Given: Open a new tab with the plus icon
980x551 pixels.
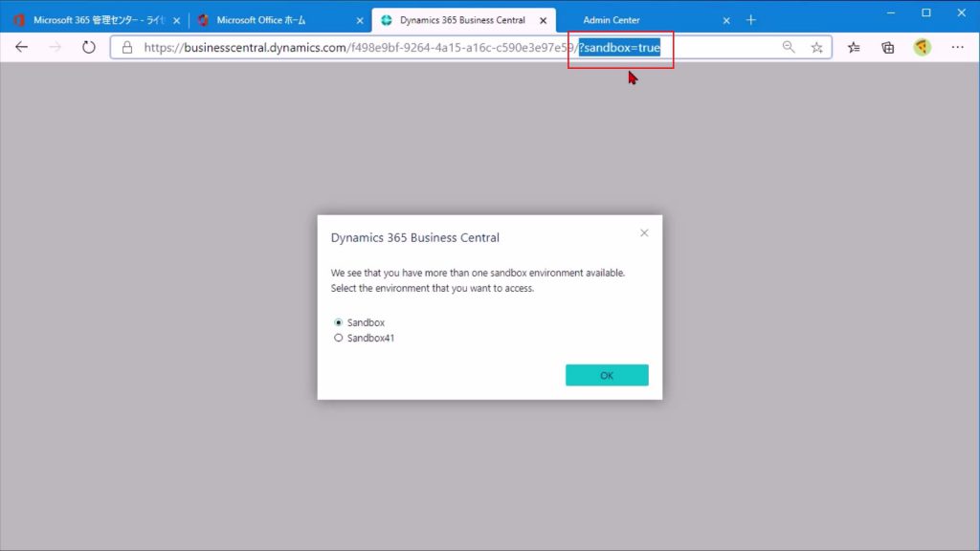Looking at the screenshot, I should click(750, 20).
